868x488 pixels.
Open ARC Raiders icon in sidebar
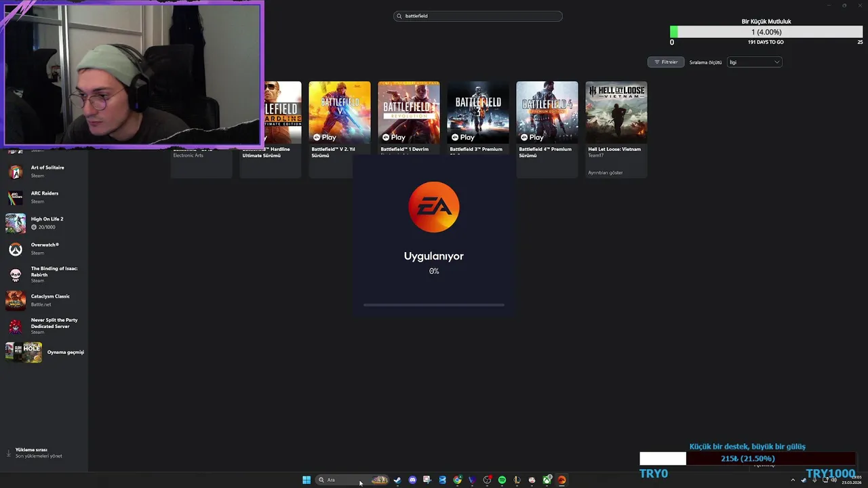point(15,197)
